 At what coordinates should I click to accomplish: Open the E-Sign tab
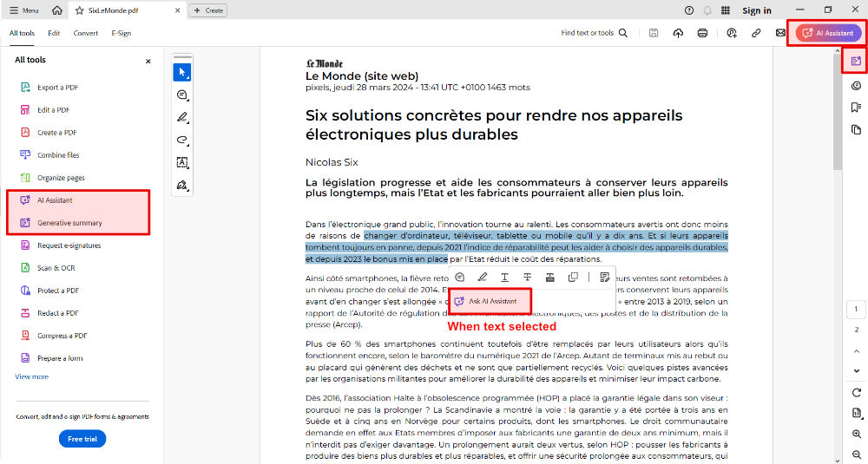pos(121,33)
